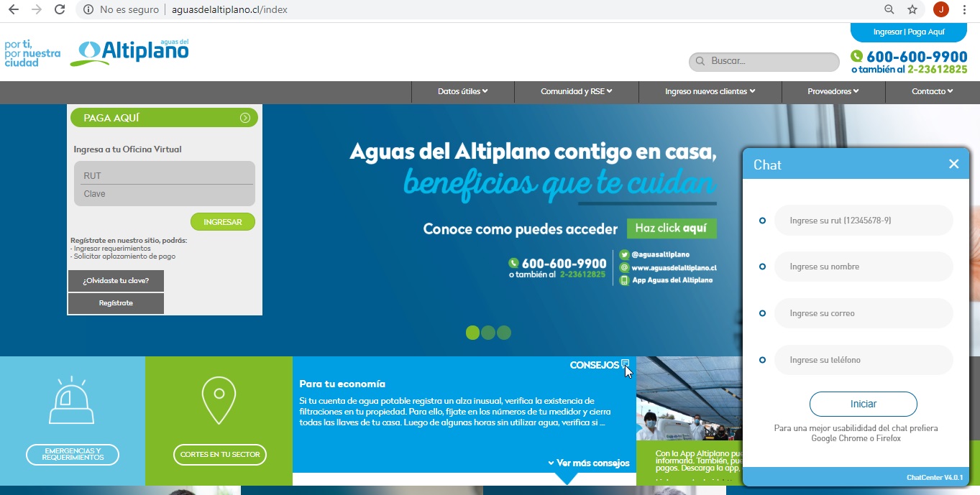Select the radio button beside the teléfono field
Viewport: 980px width, 495px height.
pyautogui.click(x=761, y=360)
